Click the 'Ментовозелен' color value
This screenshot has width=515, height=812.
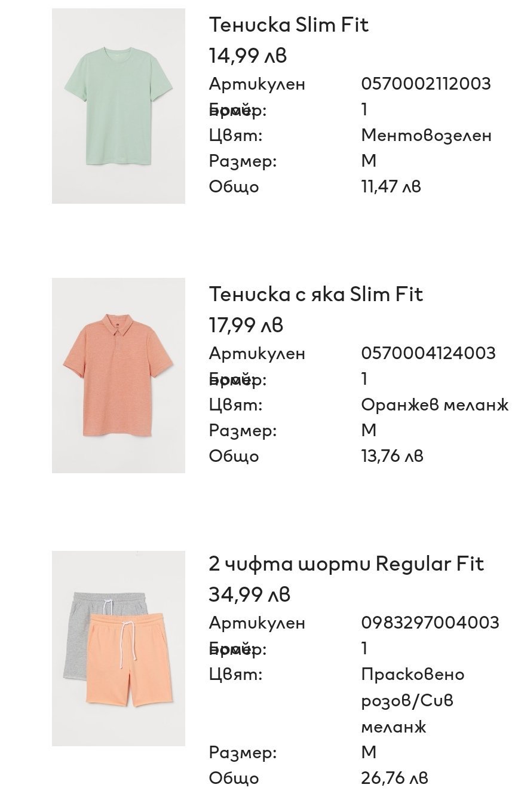(426, 135)
